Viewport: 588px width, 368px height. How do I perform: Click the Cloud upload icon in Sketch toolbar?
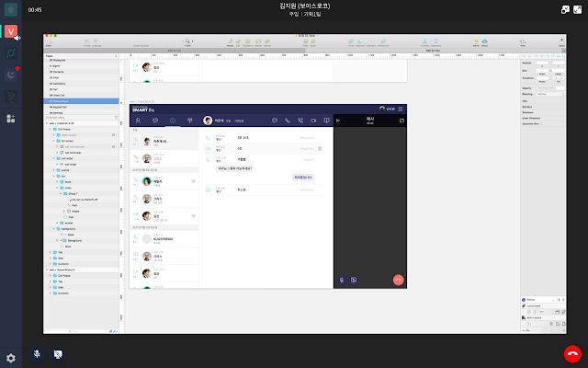(x=484, y=42)
